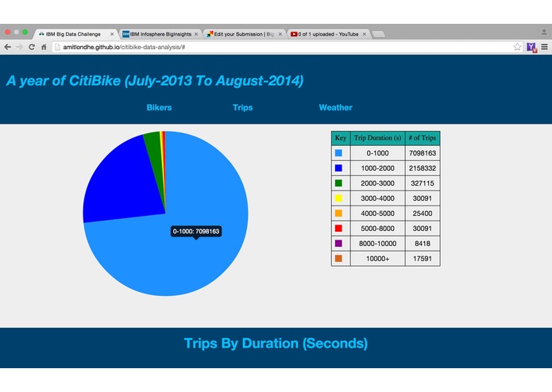This screenshot has height=392, width=552.
Task: Open a new tab with the blank tab button
Action: 378,34
